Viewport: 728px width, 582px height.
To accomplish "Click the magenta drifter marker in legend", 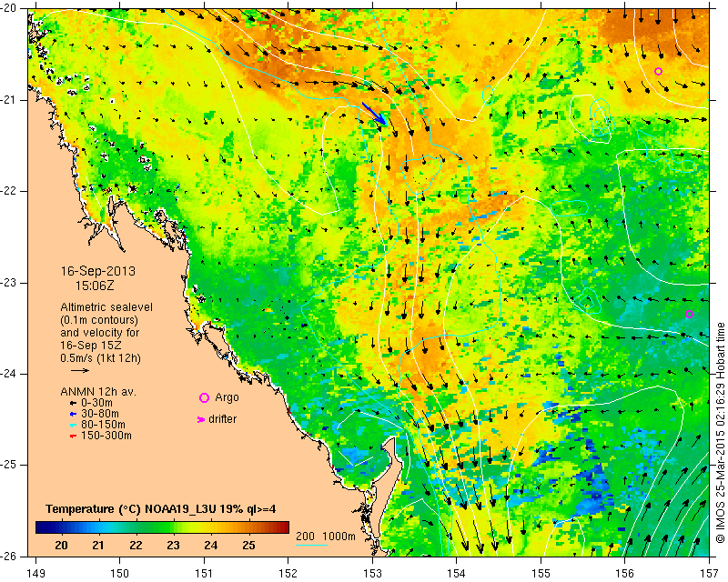I will (201, 419).
